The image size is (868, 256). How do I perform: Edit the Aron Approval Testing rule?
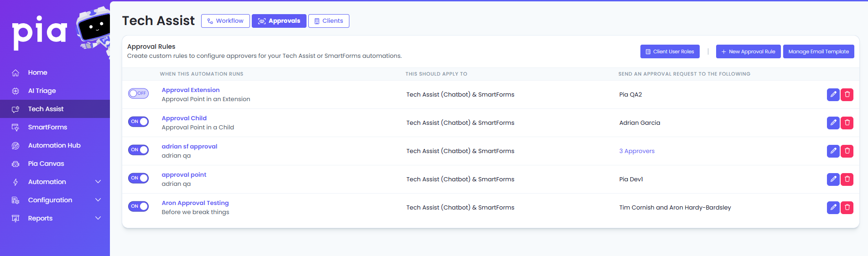(833, 207)
